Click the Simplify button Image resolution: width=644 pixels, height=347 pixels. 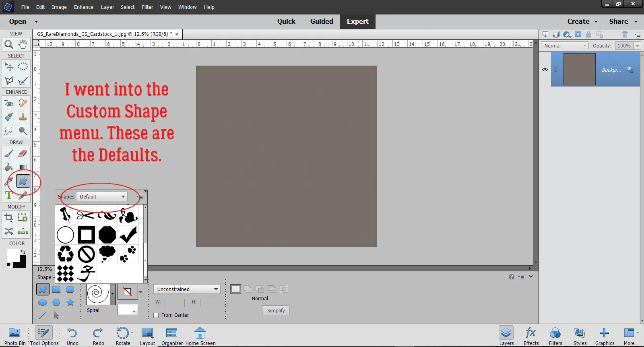276,310
